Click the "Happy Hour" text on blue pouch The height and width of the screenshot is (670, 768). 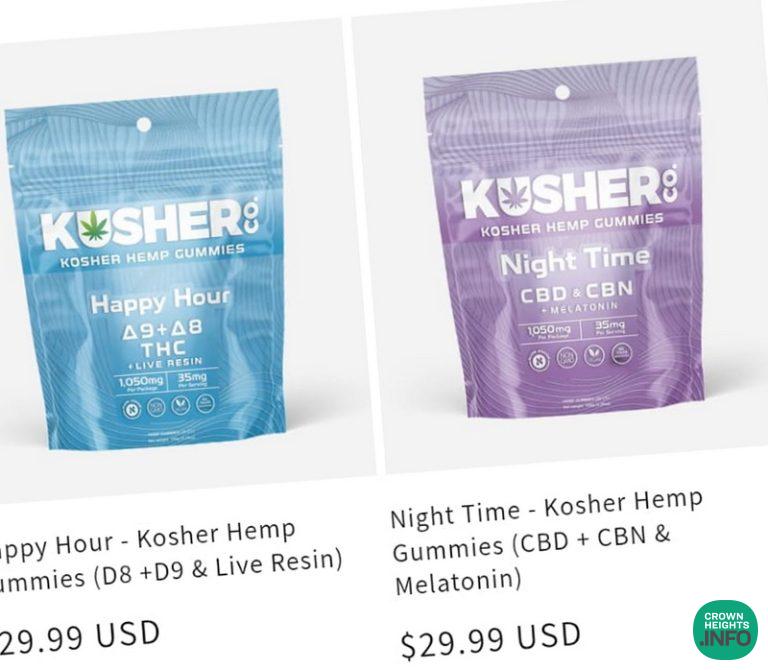coord(160,301)
